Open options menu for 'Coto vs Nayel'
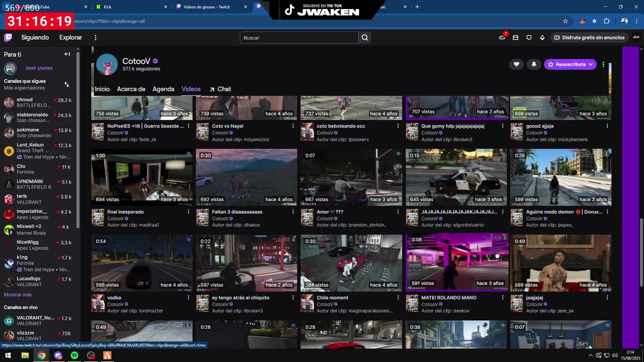The width and height of the screenshot is (644, 362). 293,126
